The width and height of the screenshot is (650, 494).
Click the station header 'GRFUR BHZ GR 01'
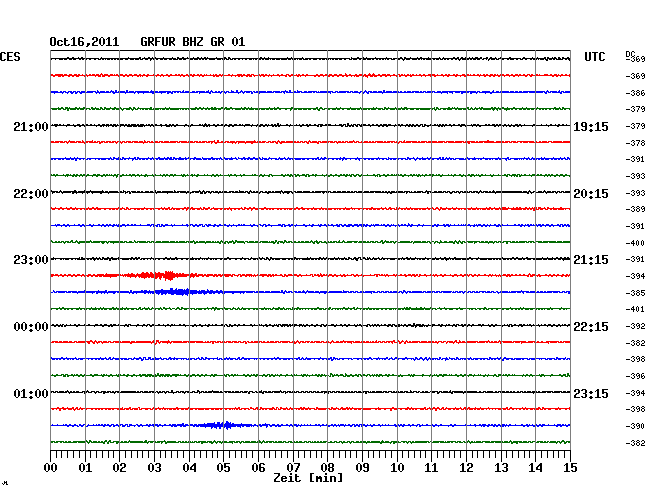192,42
